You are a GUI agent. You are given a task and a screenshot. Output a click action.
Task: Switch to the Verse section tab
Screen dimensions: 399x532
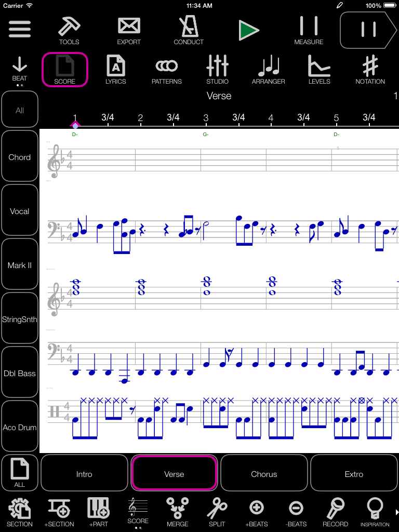point(174,473)
